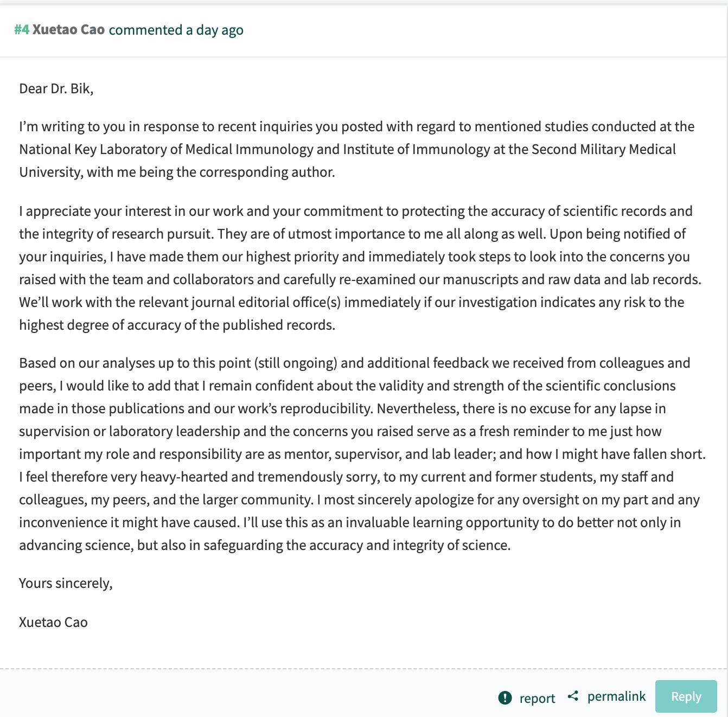The image size is (728, 717).
Task: Click the share icon beside permalink
Action: pyautogui.click(x=573, y=696)
